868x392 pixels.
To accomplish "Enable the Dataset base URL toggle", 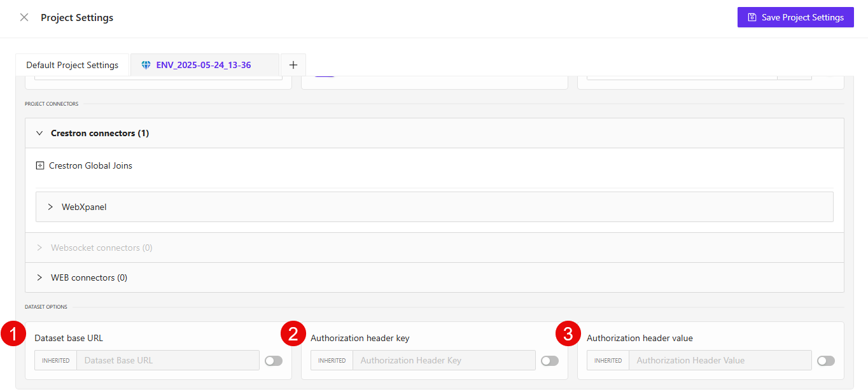I will coord(274,360).
